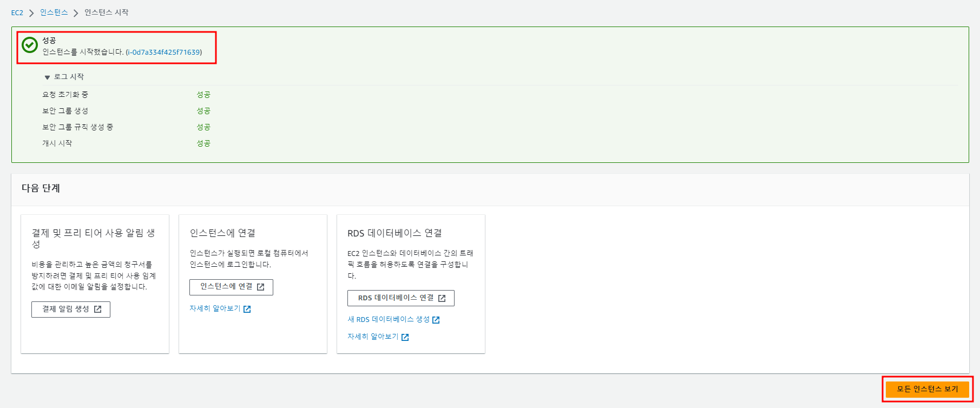This screenshot has width=980, height=408.
Task: Click the RDS 데이터베이스 연결 button
Action: coord(401,298)
